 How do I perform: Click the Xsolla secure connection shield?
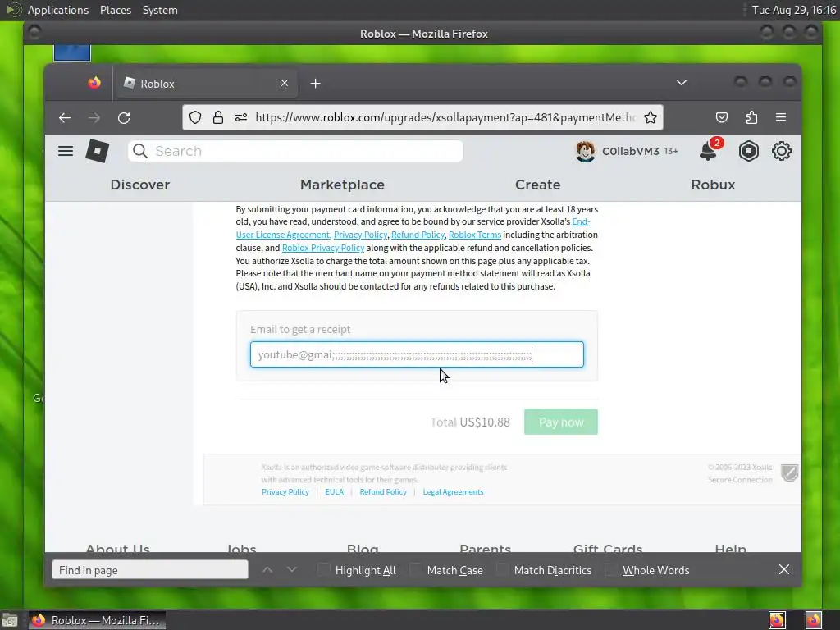789,472
